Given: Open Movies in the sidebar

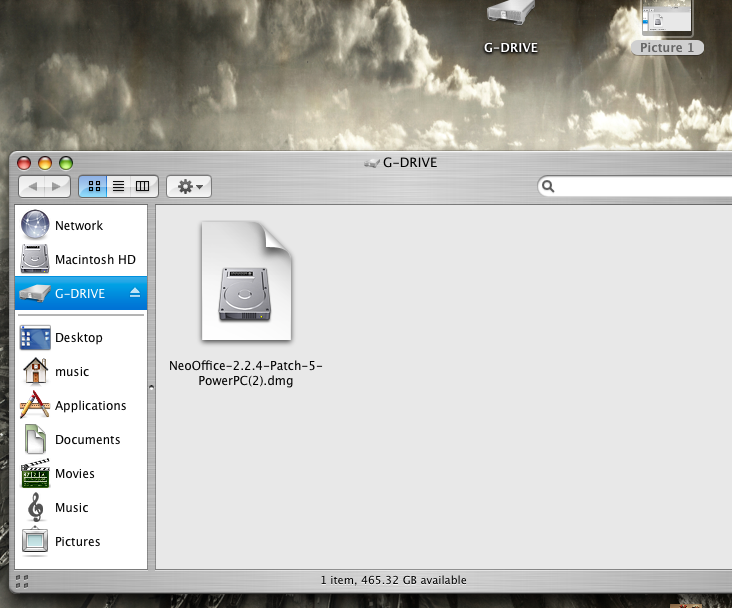Looking at the screenshot, I should tap(81, 474).
